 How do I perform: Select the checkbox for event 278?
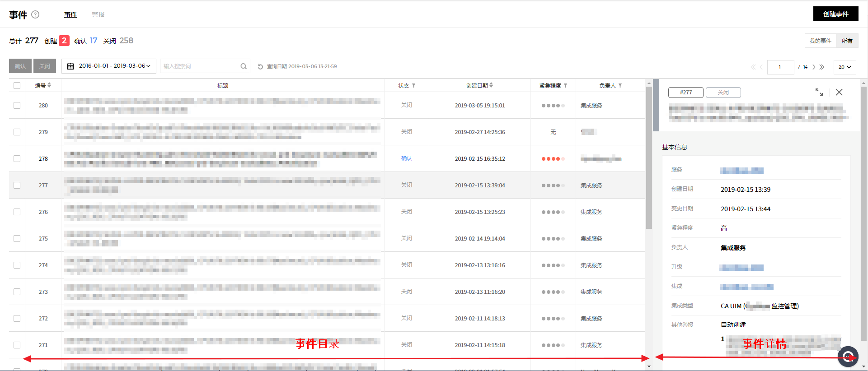coord(17,158)
